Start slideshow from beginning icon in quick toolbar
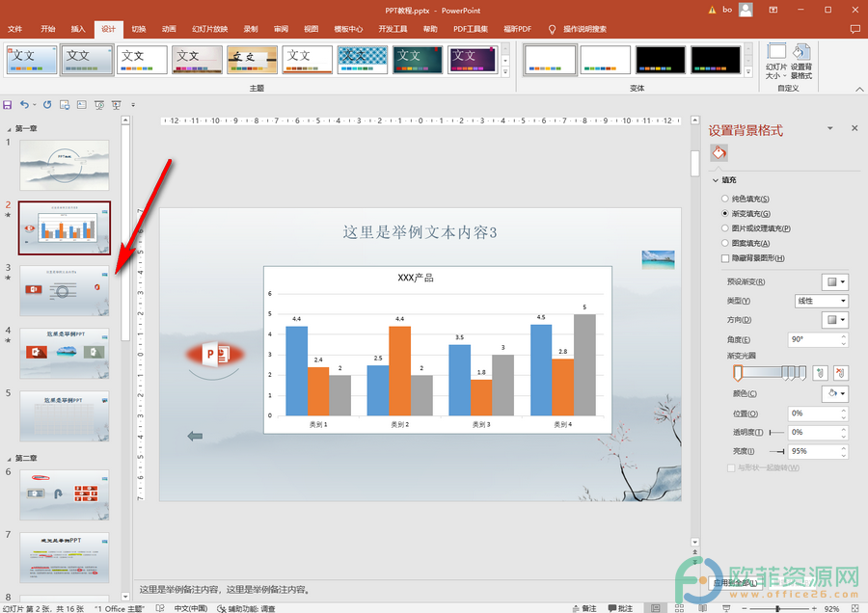 pos(99,104)
